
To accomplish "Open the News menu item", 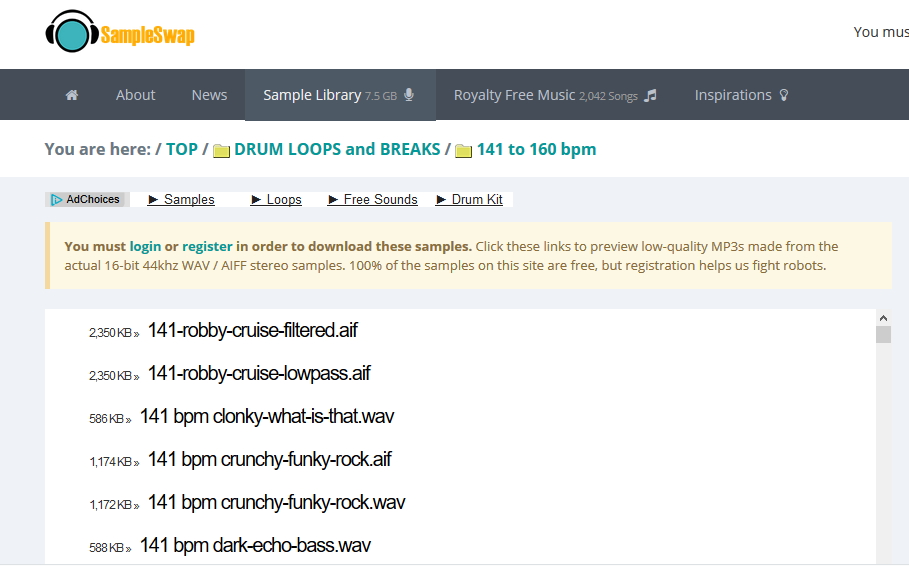I will pos(209,95).
